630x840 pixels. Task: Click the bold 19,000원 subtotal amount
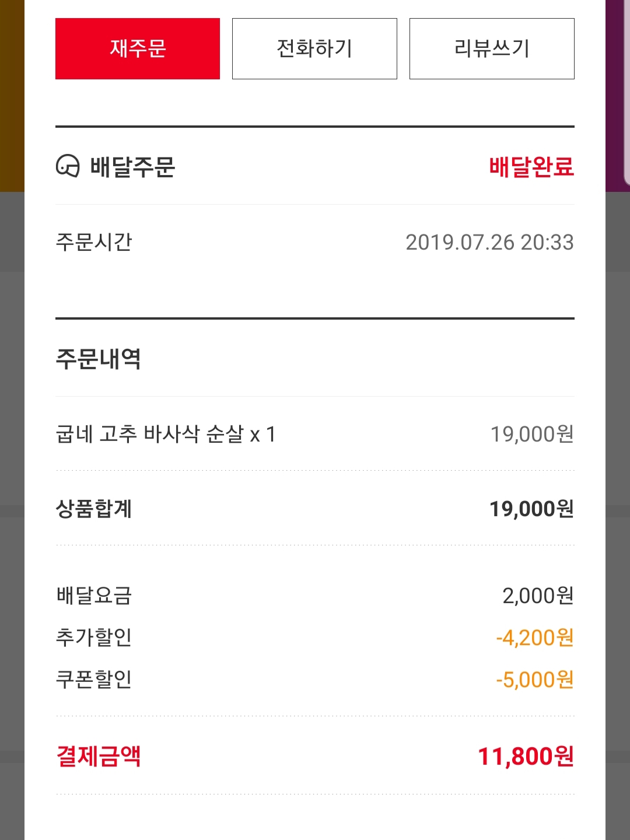pos(531,509)
